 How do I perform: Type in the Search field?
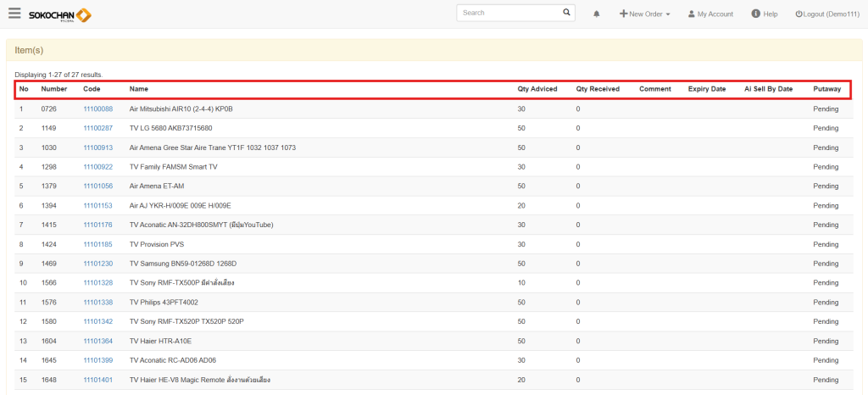(x=509, y=14)
